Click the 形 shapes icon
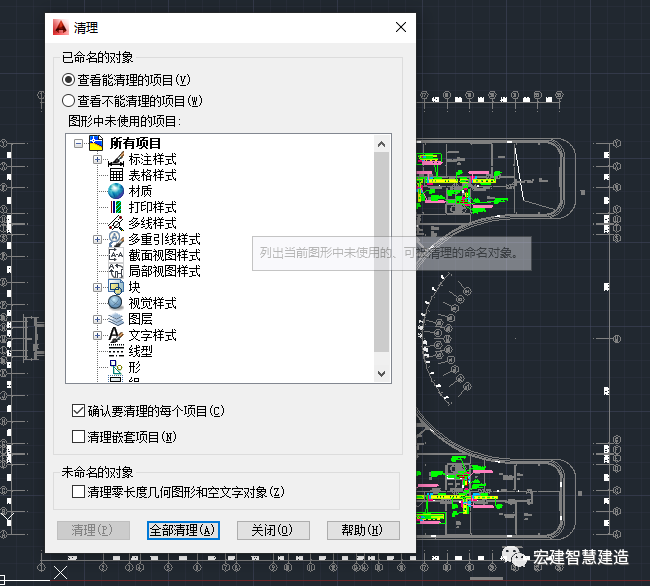The height and width of the screenshot is (586, 650). pyautogui.click(x=116, y=367)
